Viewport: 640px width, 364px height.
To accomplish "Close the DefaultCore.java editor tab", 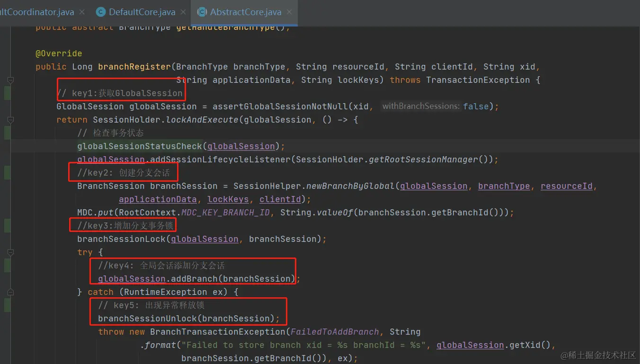I will click(184, 12).
